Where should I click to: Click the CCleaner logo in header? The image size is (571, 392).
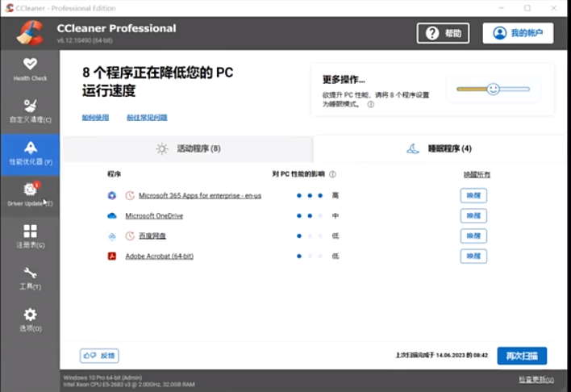coord(30,33)
